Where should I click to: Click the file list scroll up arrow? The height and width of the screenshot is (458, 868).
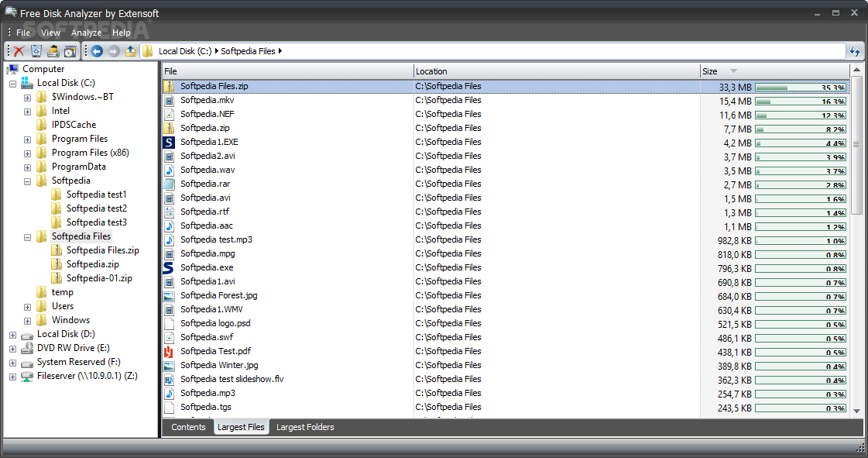[857, 70]
